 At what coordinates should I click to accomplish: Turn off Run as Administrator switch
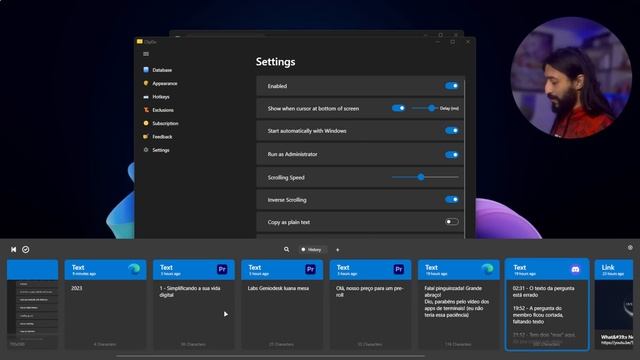pos(451,155)
